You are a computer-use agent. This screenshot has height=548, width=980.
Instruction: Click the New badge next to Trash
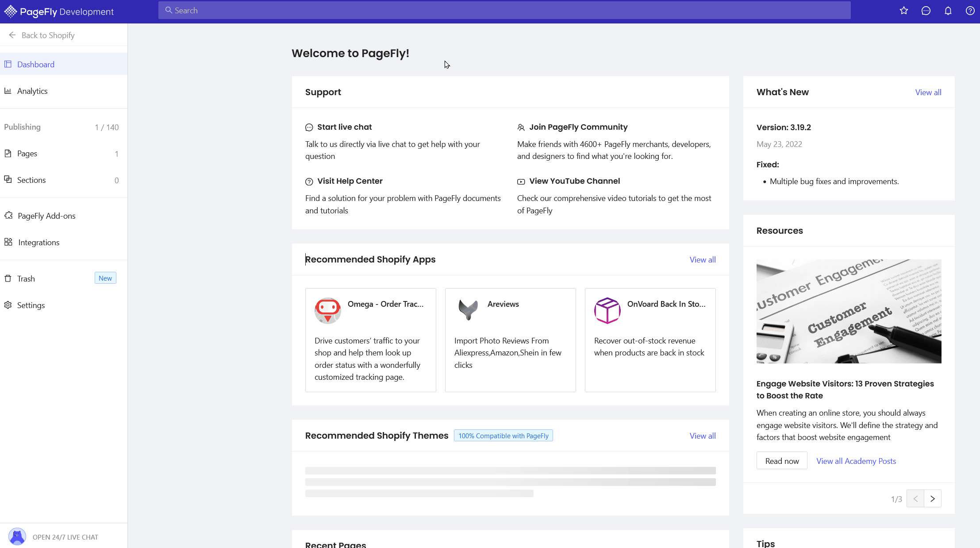point(105,278)
